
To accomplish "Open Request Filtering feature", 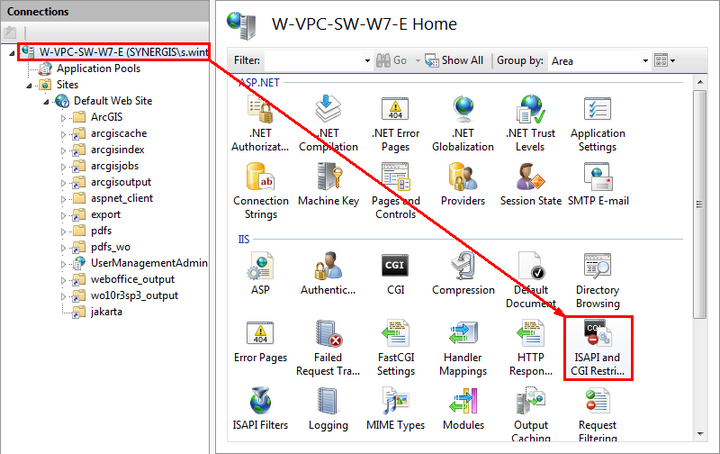I will [x=597, y=415].
